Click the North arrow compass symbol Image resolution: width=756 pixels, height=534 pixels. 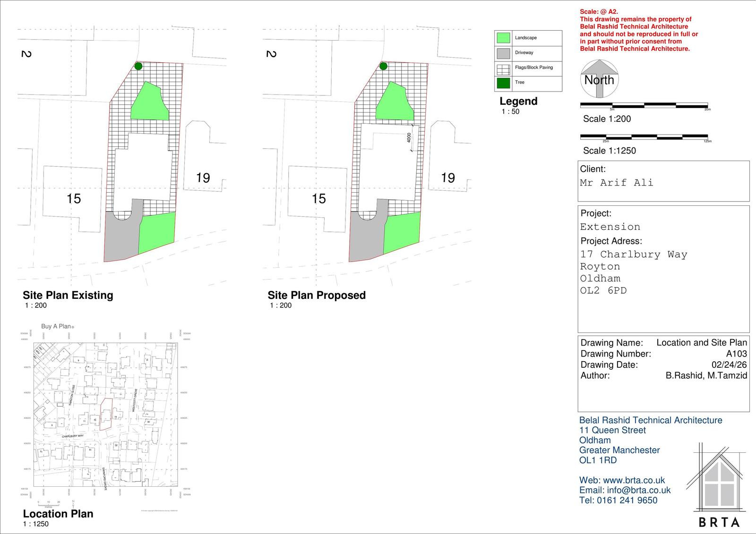coord(599,79)
